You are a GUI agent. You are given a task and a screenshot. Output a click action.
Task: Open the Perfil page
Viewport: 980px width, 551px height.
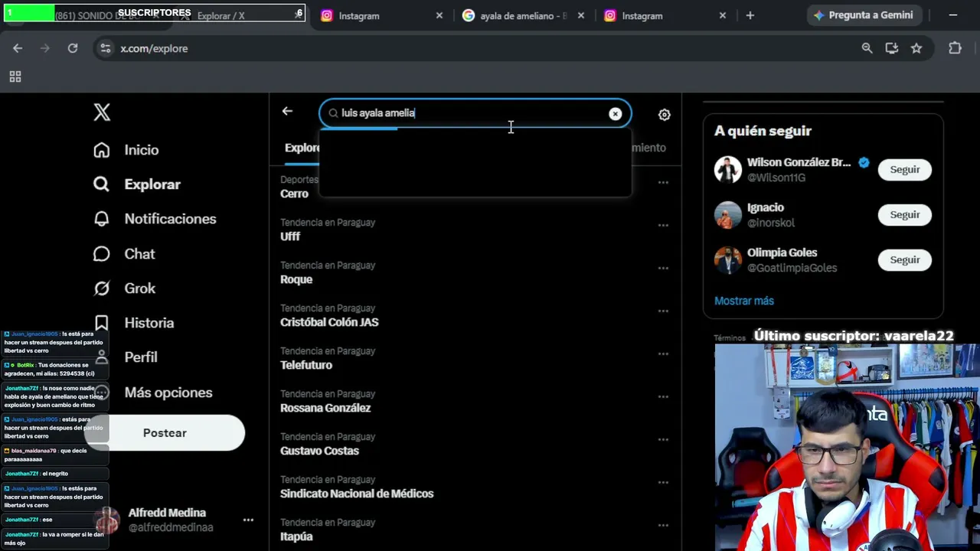[x=126, y=357]
